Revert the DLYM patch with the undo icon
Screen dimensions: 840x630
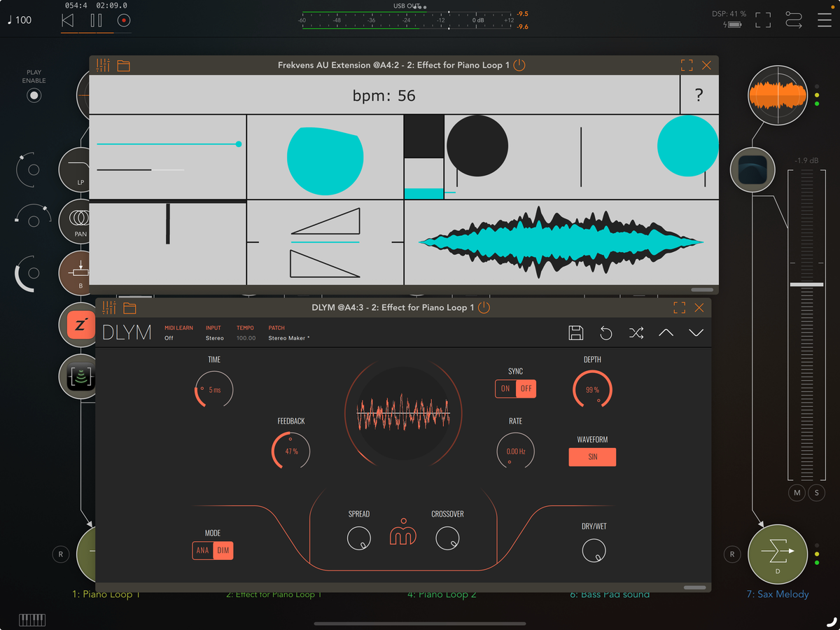point(606,332)
